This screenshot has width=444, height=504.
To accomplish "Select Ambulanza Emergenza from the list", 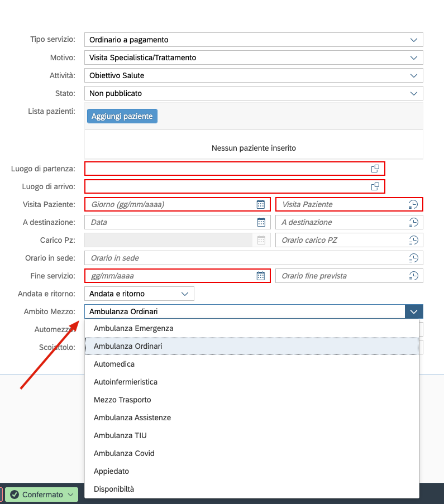I will [133, 328].
